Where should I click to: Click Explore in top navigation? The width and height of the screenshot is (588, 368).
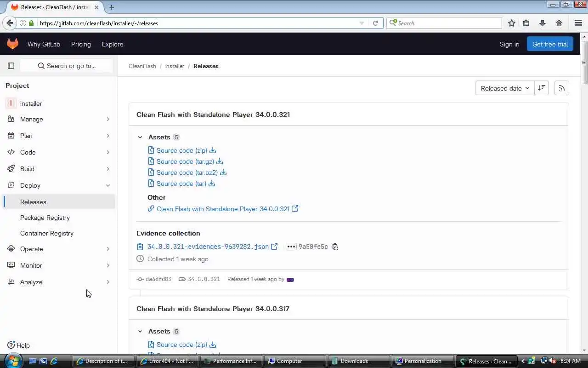tap(113, 44)
